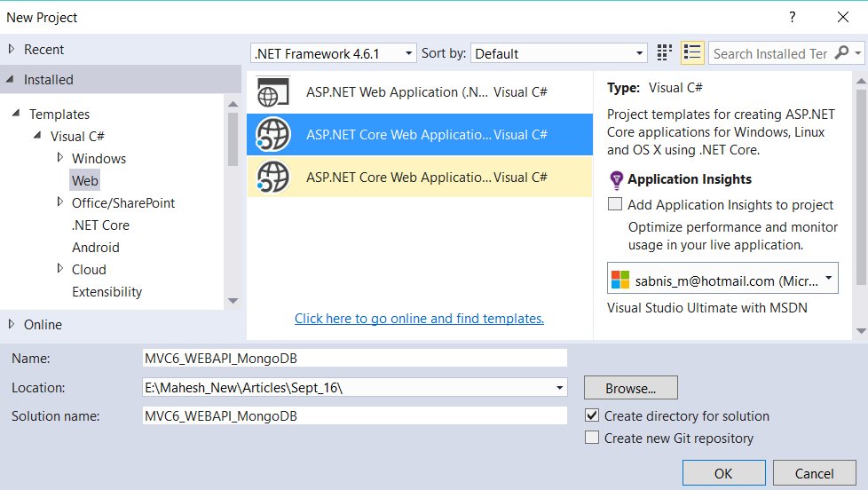Expand the Recent section
This screenshot has height=490, width=868.
tap(11, 50)
